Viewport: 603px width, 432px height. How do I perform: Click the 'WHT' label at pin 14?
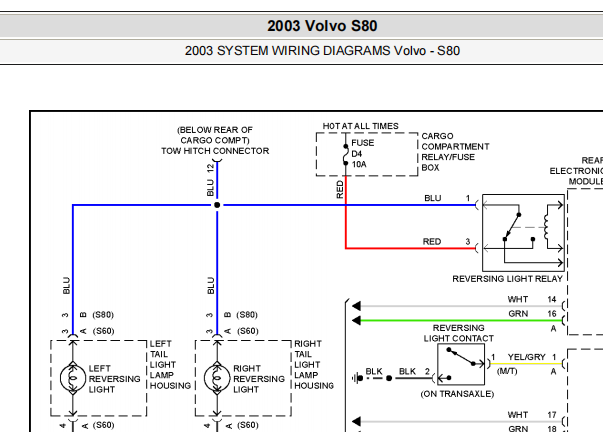tap(518, 299)
